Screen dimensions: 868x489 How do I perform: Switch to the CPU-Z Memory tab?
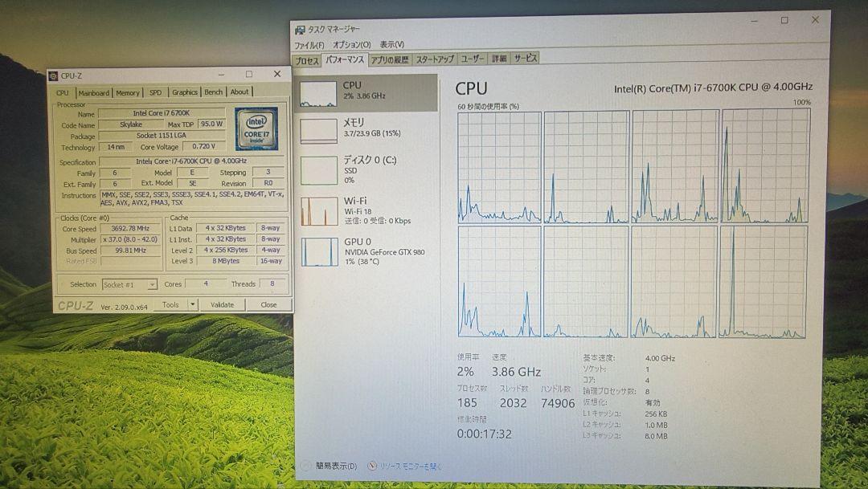[x=127, y=93]
